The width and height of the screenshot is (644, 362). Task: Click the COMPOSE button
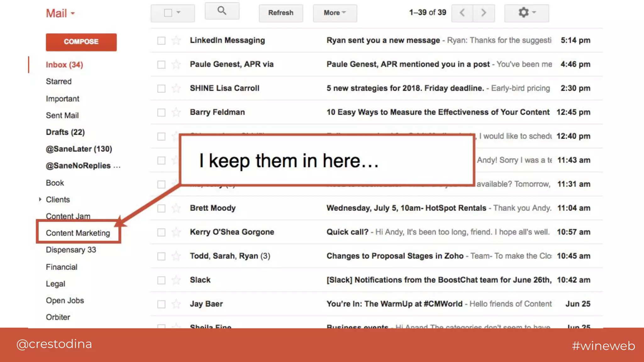81,42
